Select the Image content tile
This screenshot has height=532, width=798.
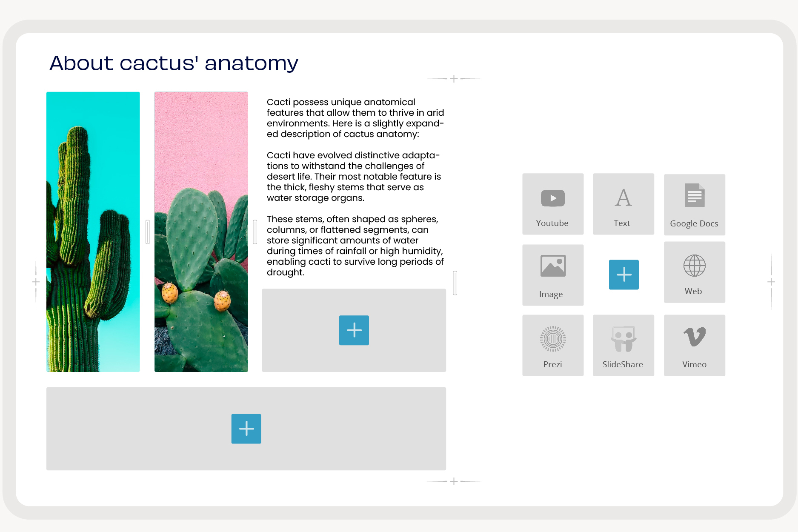[552, 275]
